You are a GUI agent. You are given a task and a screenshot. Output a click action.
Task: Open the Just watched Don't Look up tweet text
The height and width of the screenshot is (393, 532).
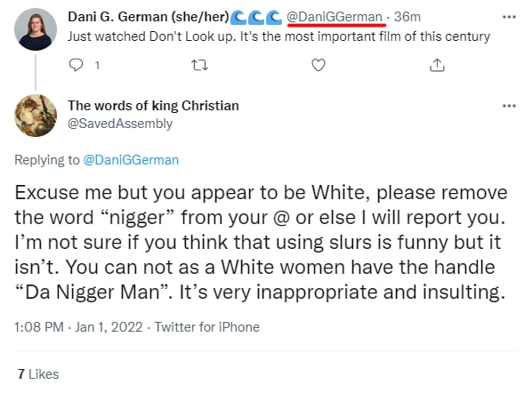point(278,36)
